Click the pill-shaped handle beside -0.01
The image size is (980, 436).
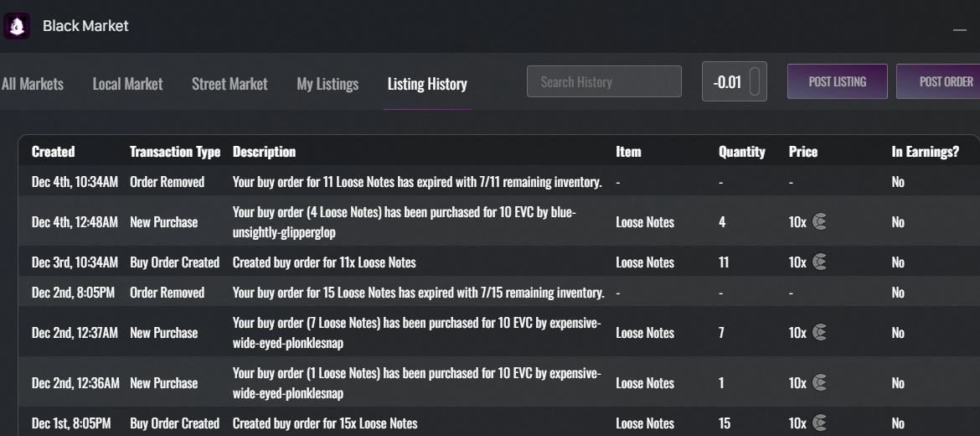click(x=755, y=82)
